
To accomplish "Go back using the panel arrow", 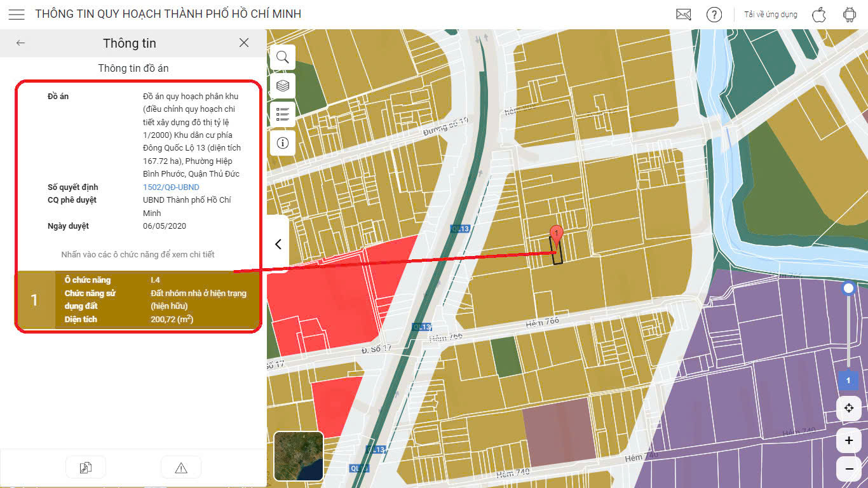I will [x=21, y=43].
